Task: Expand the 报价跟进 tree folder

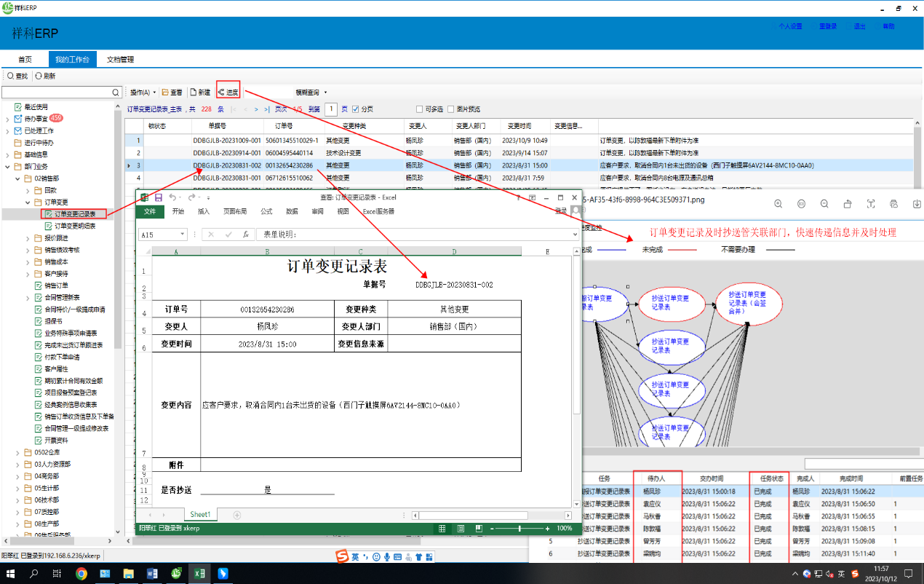Action: (28, 238)
